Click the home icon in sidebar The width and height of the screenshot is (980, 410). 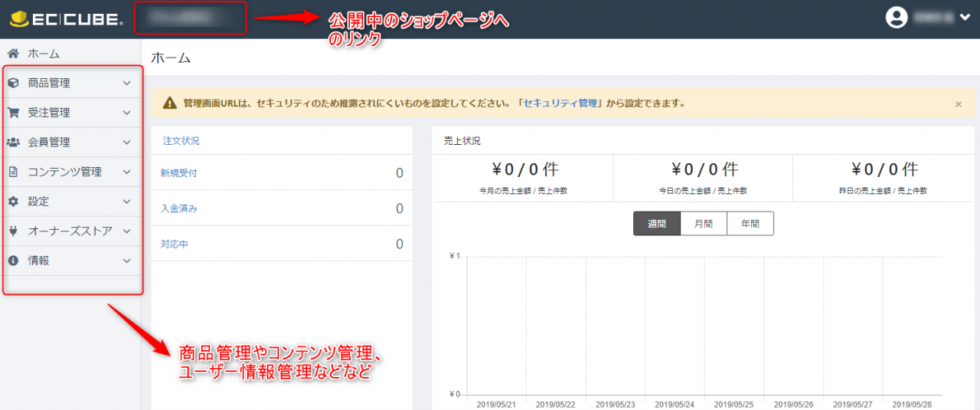(x=13, y=54)
